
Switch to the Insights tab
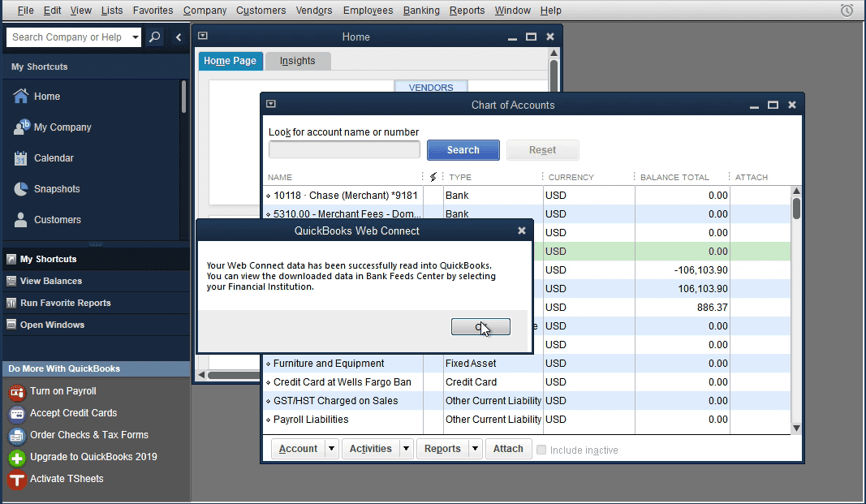(298, 61)
